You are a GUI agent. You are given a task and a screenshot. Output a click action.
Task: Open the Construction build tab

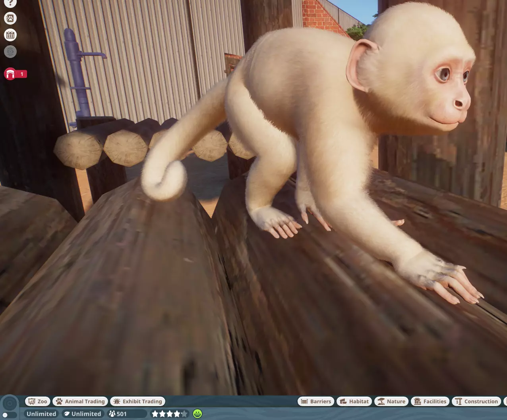[476, 401]
